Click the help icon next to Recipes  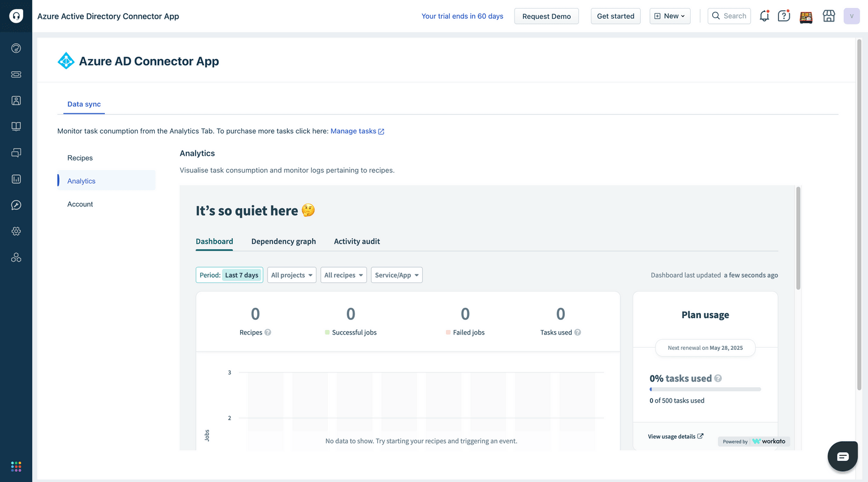tap(268, 332)
